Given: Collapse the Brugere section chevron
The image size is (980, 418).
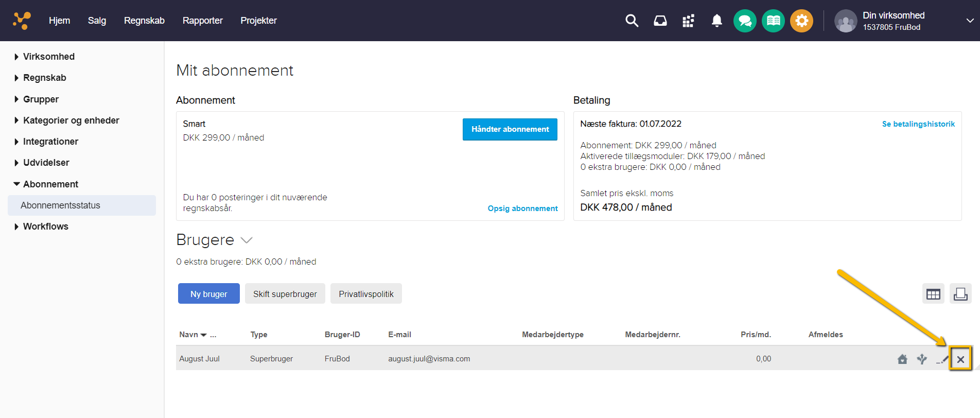Looking at the screenshot, I should click(x=247, y=240).
